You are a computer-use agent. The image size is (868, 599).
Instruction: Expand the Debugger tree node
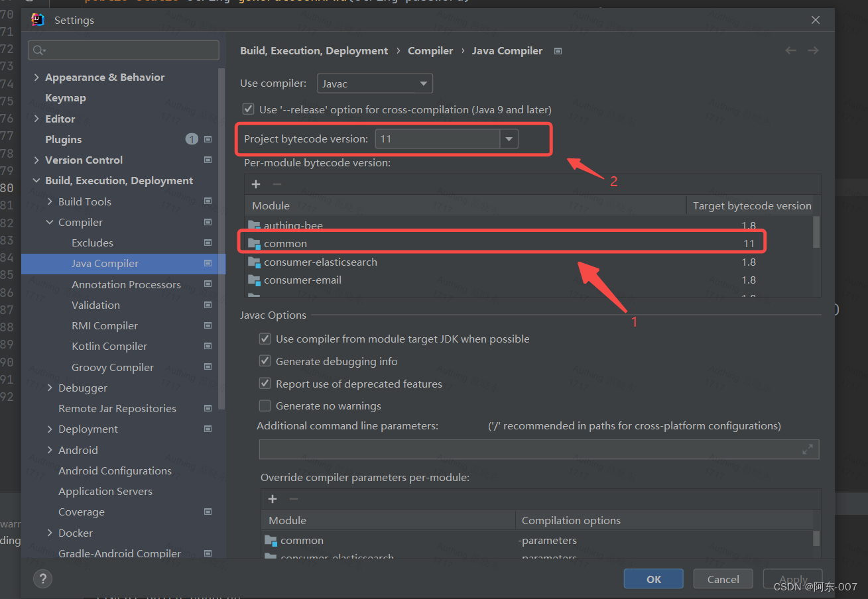50,388
